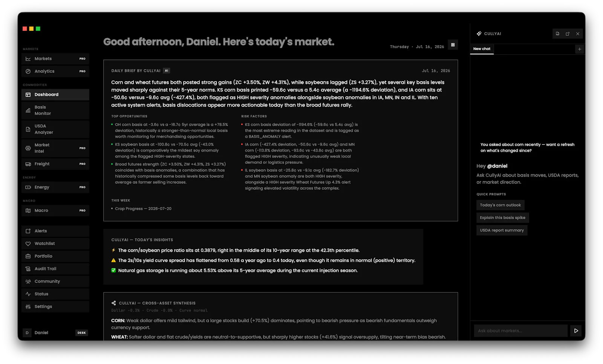Add a new chat tab with plus
This screenshot has height=364, width=603.
tap(580, 49)
